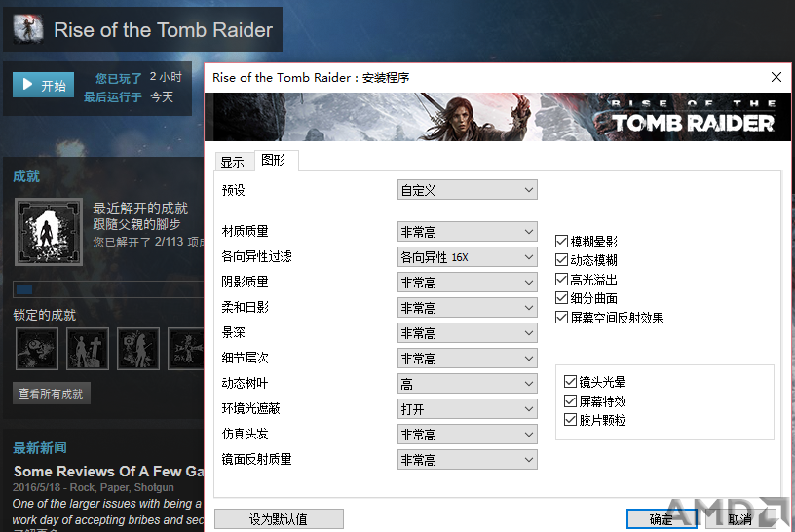Click the achievement progress bar in Steam

pyautogui.click(x=108, y=289)
